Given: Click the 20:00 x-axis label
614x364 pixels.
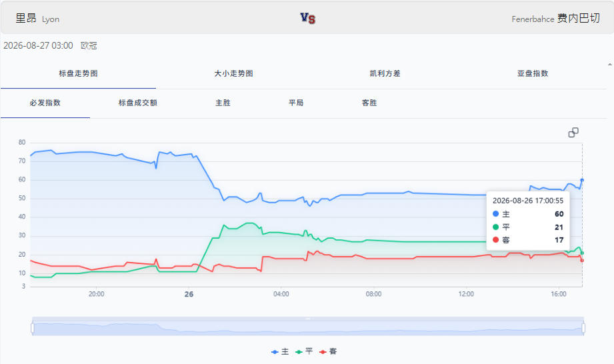Looking at the screenshot, I should click(96, 294).
